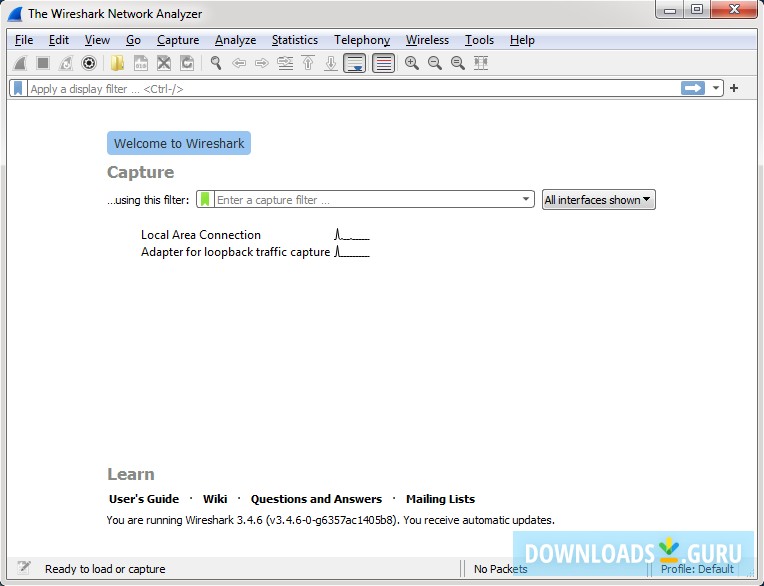Reset text to normal size icon

(x=458, y=63)
